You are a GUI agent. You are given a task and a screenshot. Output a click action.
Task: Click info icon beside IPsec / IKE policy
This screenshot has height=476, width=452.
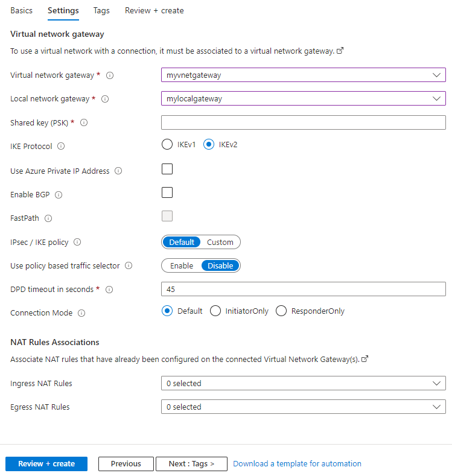(x=77, y=243)
